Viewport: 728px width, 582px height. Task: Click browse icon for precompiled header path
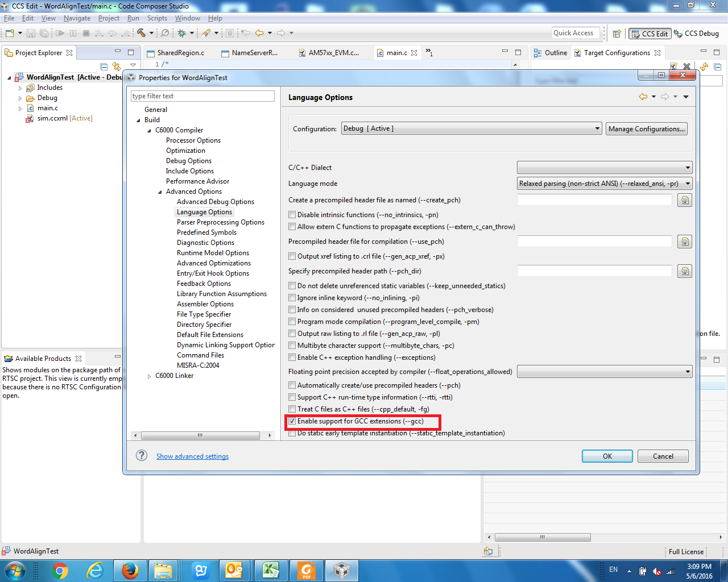coord(685,271)
